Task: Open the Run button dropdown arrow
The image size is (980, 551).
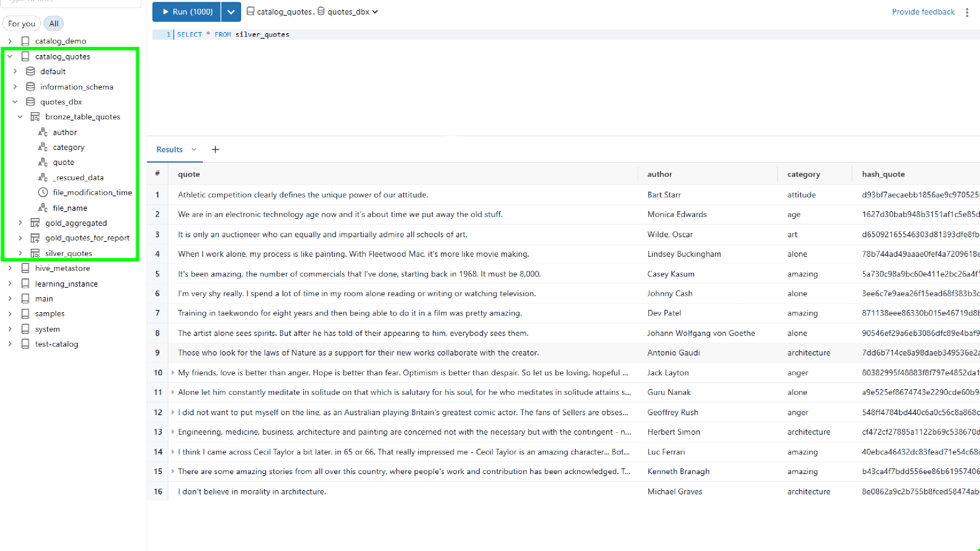Action: pyautogui.click(x=231, y=12)
